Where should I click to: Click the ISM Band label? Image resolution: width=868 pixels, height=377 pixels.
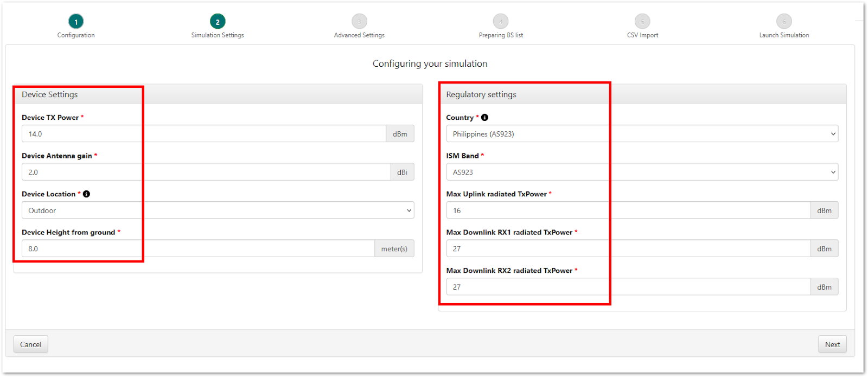click(462, 156)
